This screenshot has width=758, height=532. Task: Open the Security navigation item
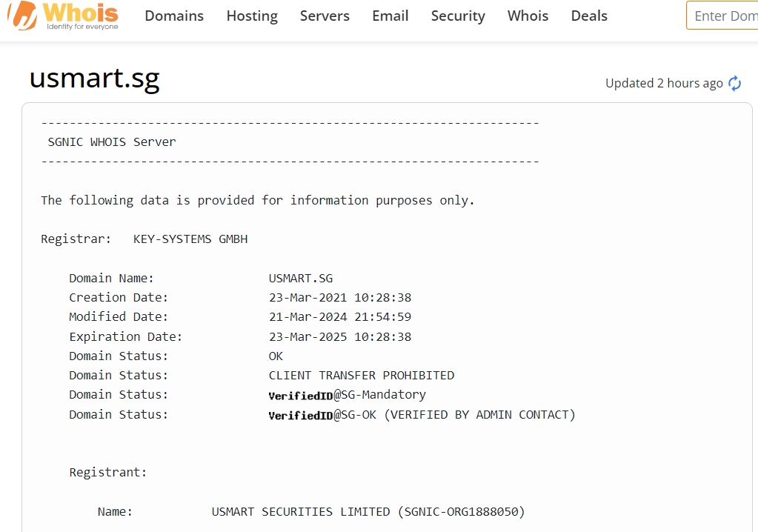point(458,16)
